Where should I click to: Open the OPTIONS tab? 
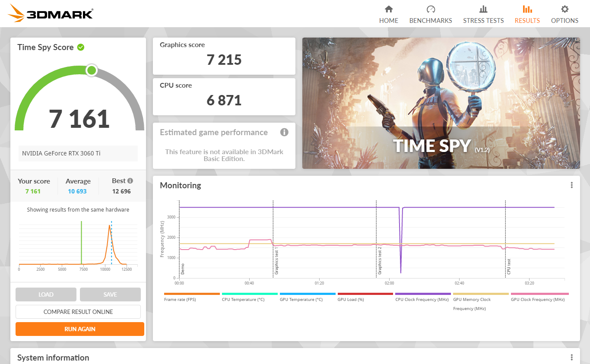[x=565, y=20]
